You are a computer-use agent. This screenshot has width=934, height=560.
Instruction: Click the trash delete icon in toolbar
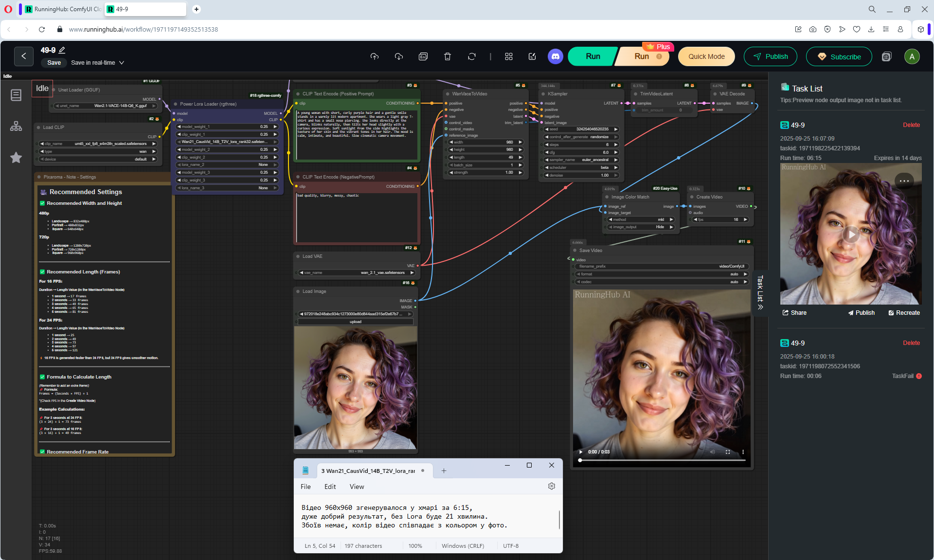(448, 56)
